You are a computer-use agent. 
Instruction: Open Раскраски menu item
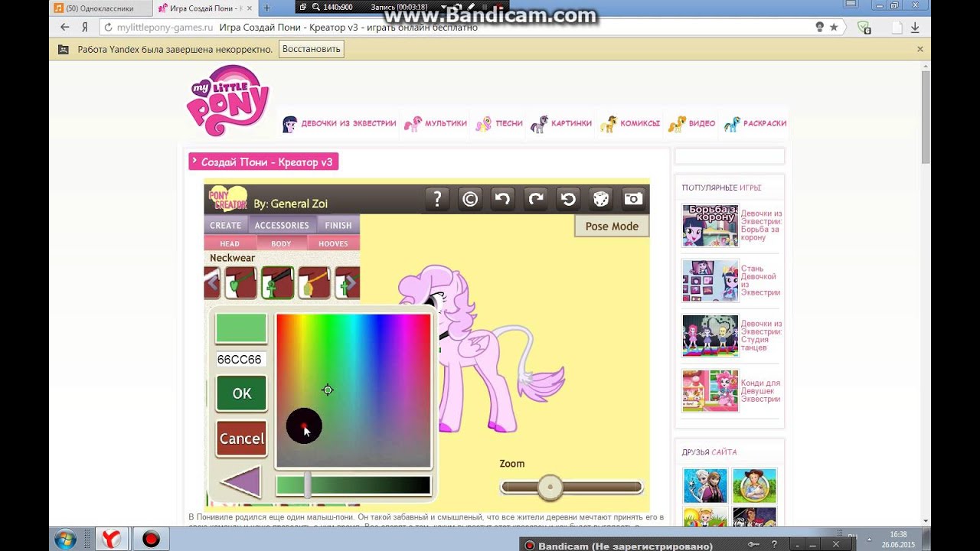(x=754, y=123)
